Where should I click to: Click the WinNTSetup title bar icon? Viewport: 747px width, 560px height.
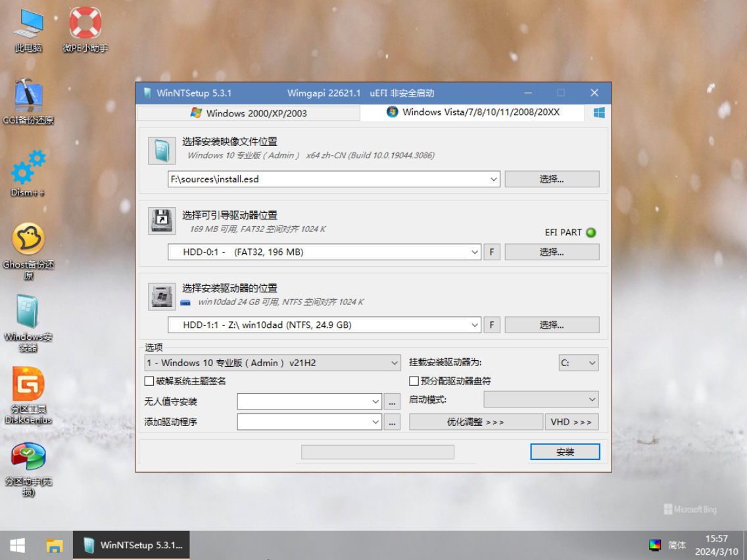point(148,93)
